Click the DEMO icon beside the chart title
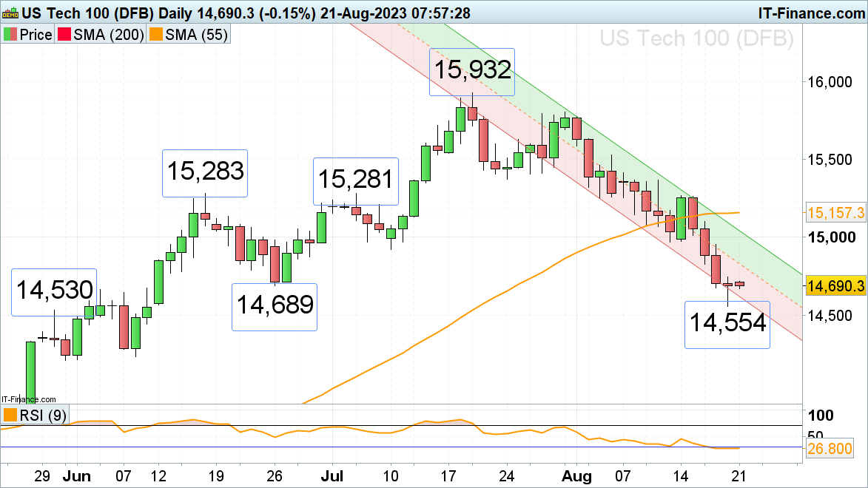868x488 pixels. [x=10, y=13]
